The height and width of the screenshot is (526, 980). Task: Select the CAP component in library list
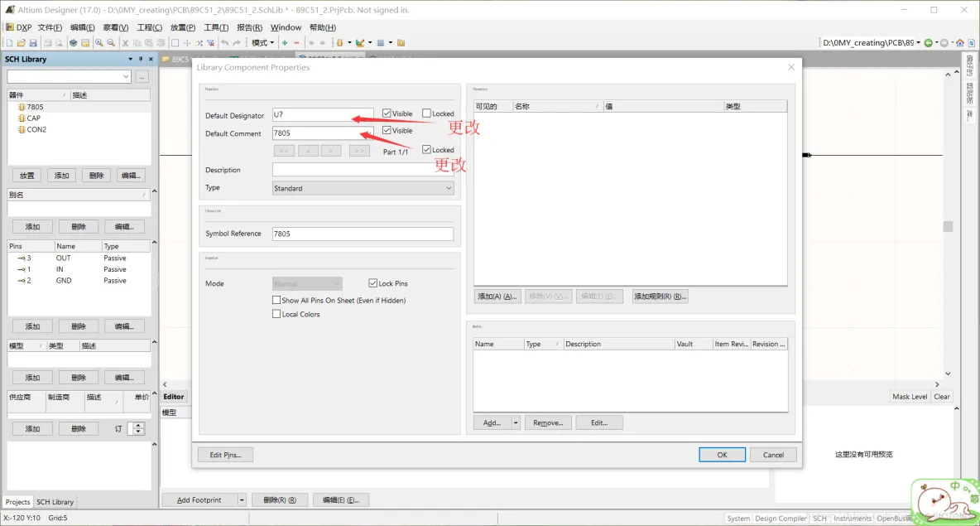pos(33,118)
